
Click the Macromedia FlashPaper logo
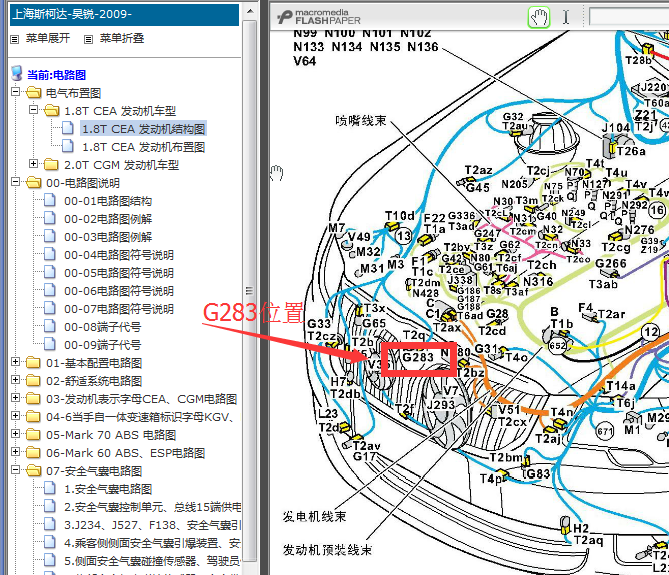pos(319,17)
